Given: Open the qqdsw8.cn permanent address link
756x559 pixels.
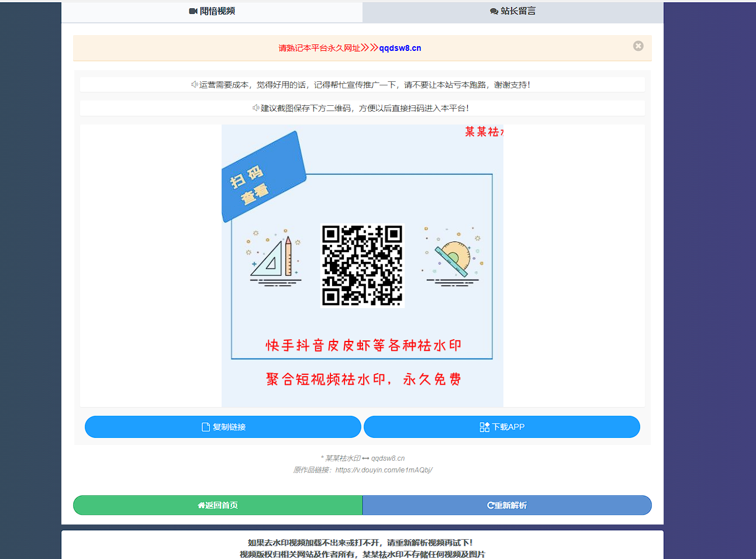Looking at the screenshot, I should 400,48.
